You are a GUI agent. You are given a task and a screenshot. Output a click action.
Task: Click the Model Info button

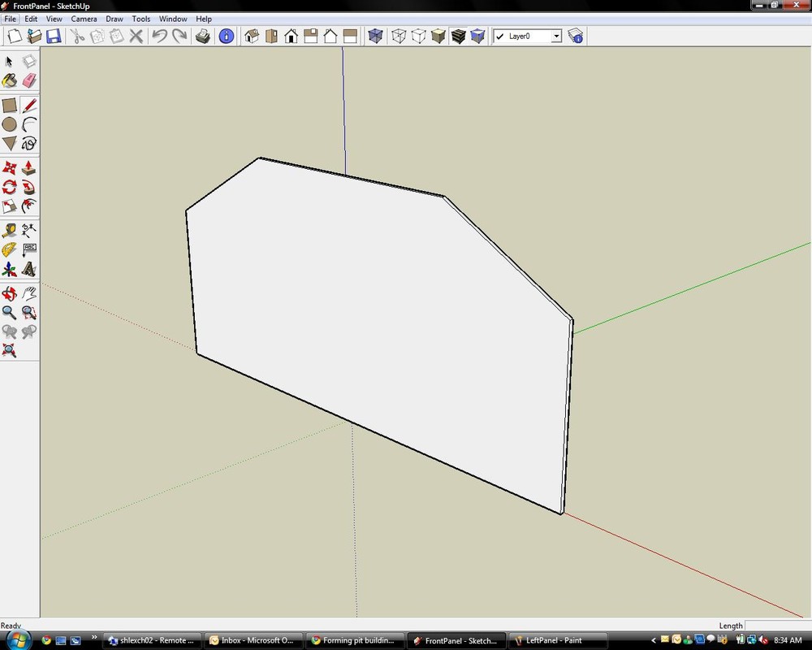[226, 36]
